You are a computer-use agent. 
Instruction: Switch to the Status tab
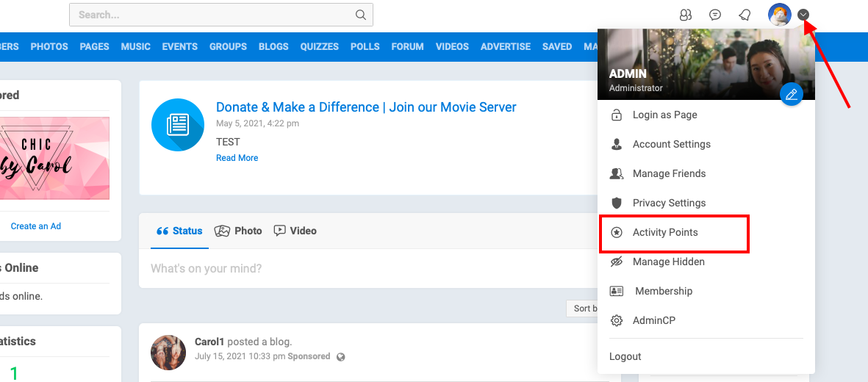(x=179, y=231)
